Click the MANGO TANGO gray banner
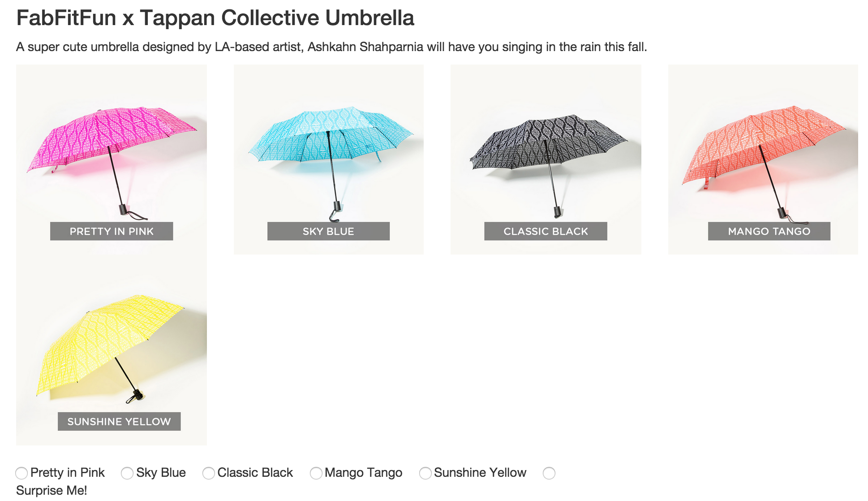Image resolution: width=868 pixels, height=501 pixels. click(769, 231)
